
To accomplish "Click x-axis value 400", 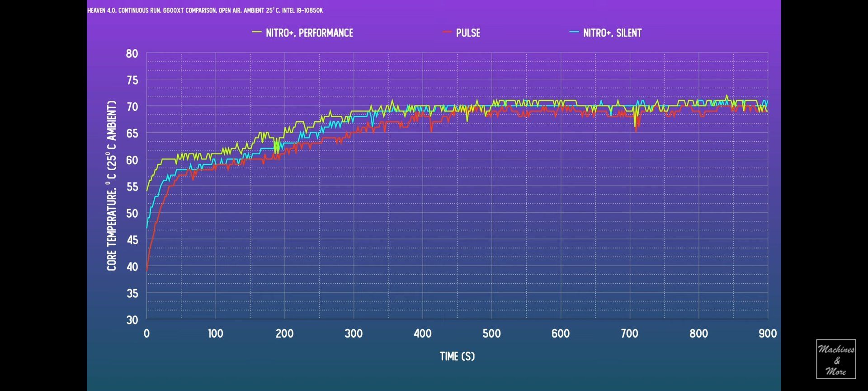I will coord(423,334).
